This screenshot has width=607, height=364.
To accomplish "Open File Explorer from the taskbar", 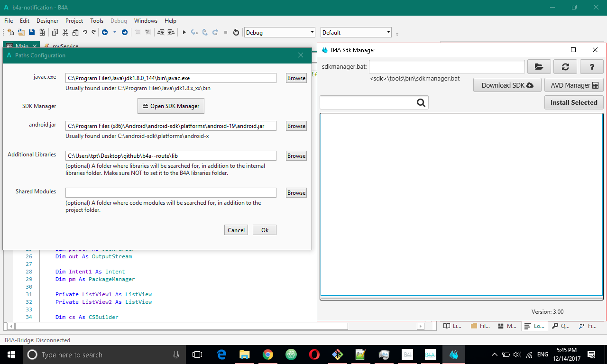I will [245, 355].
